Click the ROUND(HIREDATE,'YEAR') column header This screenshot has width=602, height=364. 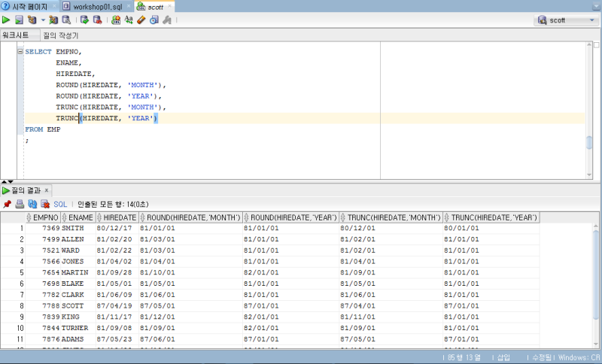(x=290, y=217)
